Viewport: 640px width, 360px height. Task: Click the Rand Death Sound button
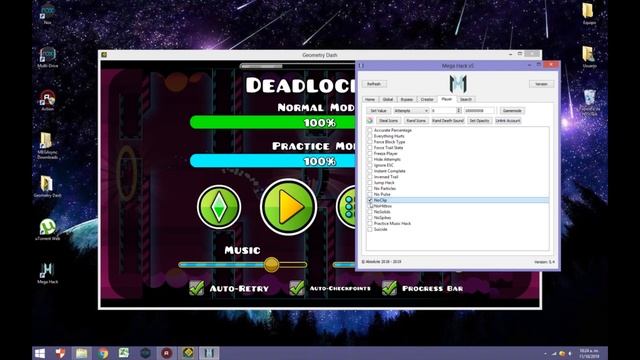click(x=448, y=121)
